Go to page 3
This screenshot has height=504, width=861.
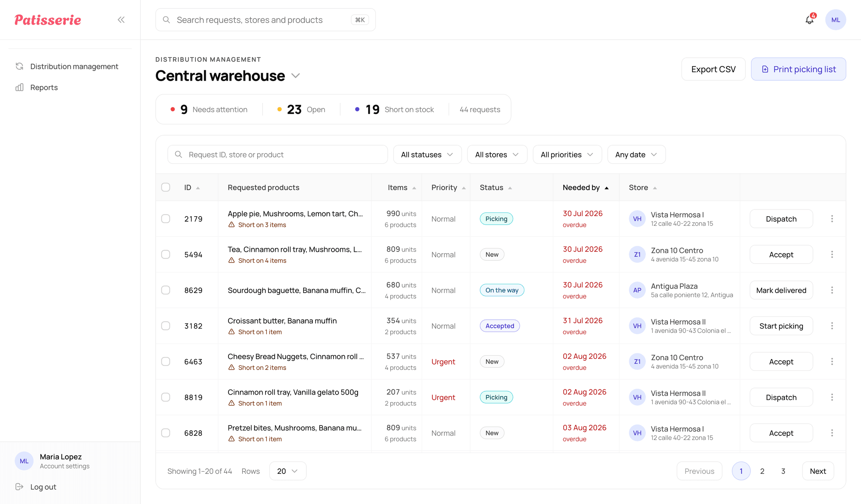pyautogui.click(x=783, y=471)
